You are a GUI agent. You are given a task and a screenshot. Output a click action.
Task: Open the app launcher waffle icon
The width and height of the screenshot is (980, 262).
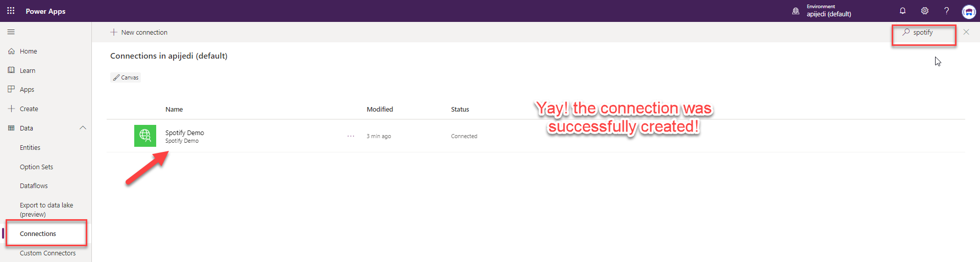click(x=11, y=11)
